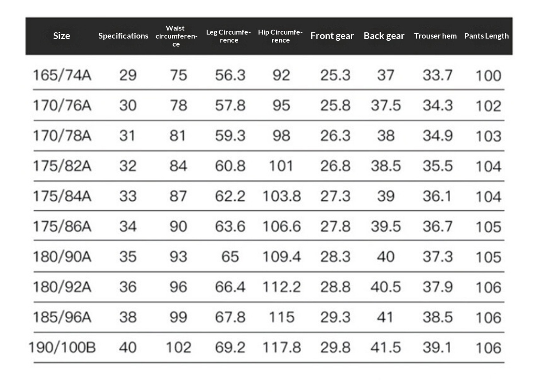The image size is (541, 392).
Task: Click trouser hem value 37.3
Action: pos(438,257)
